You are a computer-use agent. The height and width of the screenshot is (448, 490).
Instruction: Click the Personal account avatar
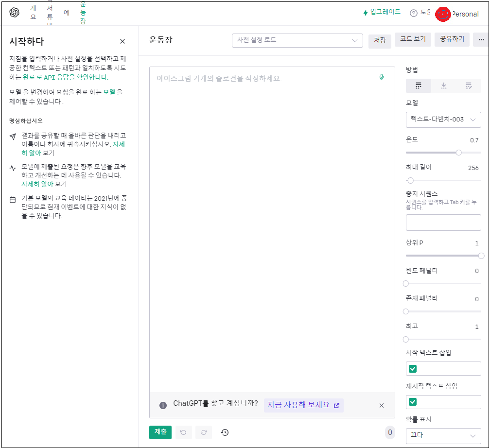(x=443, y=14)
